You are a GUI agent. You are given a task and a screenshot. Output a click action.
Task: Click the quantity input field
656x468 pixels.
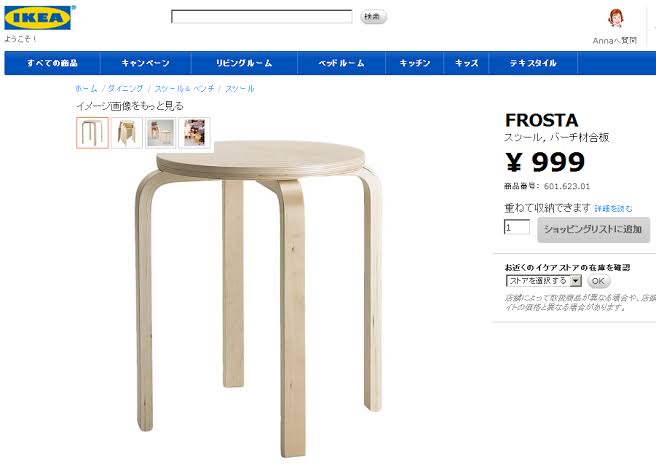(x=517, y=228)
